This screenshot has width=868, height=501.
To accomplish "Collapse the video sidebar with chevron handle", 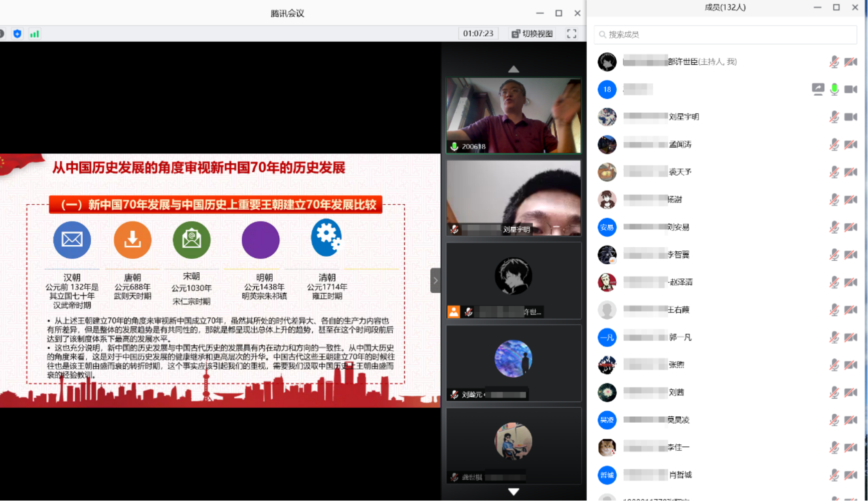I will click(x=435, y=280).
